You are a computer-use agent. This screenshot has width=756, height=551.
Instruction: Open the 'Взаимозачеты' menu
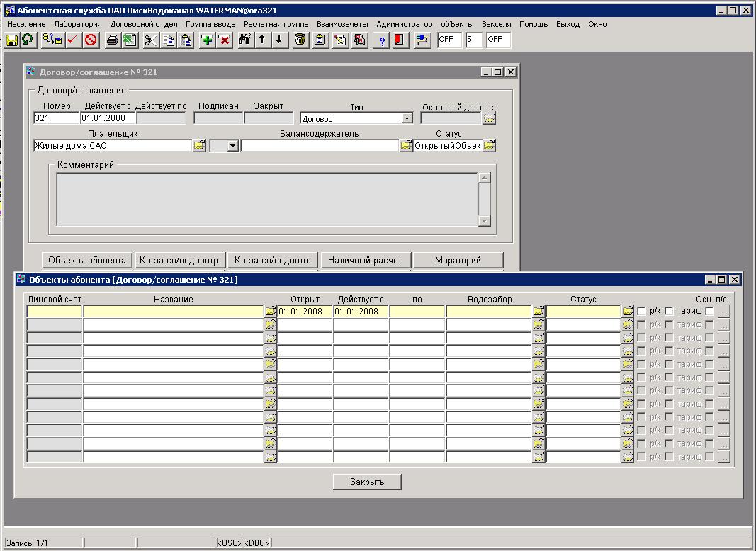pyautogui.click(x=342, y=24)
